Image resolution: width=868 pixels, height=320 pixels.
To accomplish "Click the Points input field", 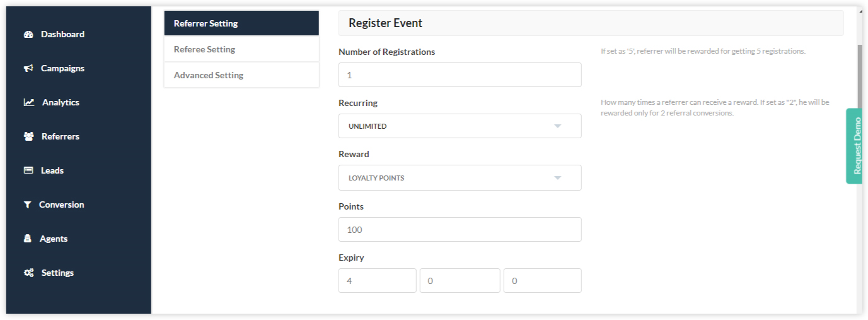I will tap(460, 230).
